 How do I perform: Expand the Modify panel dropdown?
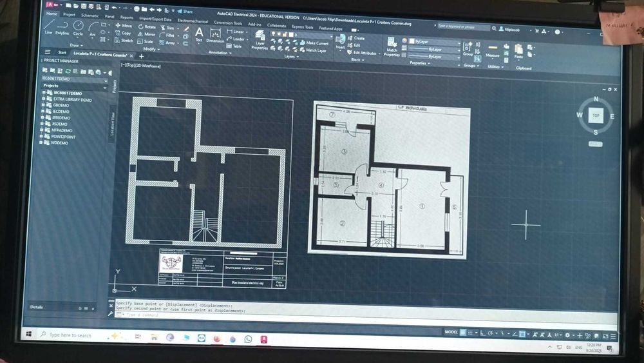click(x=151, y=49)
